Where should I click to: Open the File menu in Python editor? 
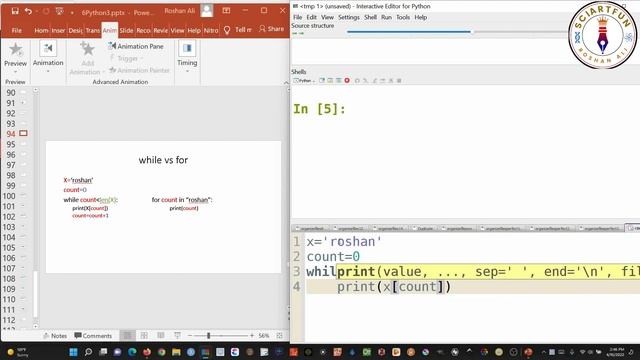(298, 17)
